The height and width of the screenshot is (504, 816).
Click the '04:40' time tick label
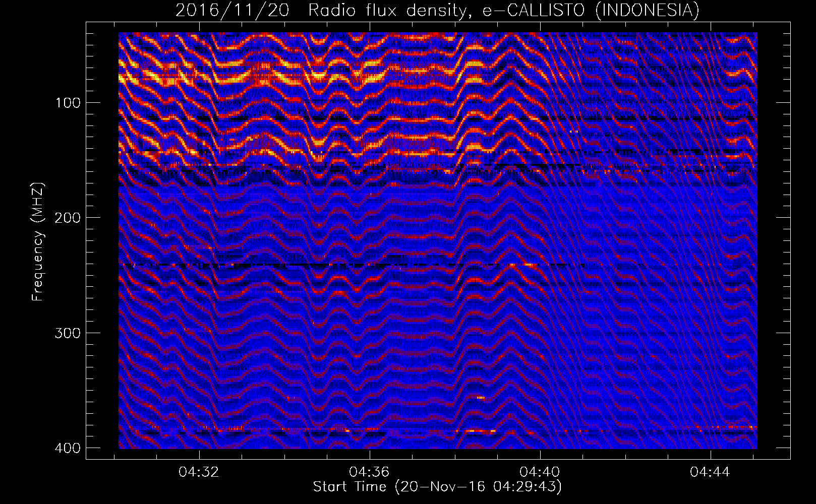pyautogui.click(x=540, y=472)
